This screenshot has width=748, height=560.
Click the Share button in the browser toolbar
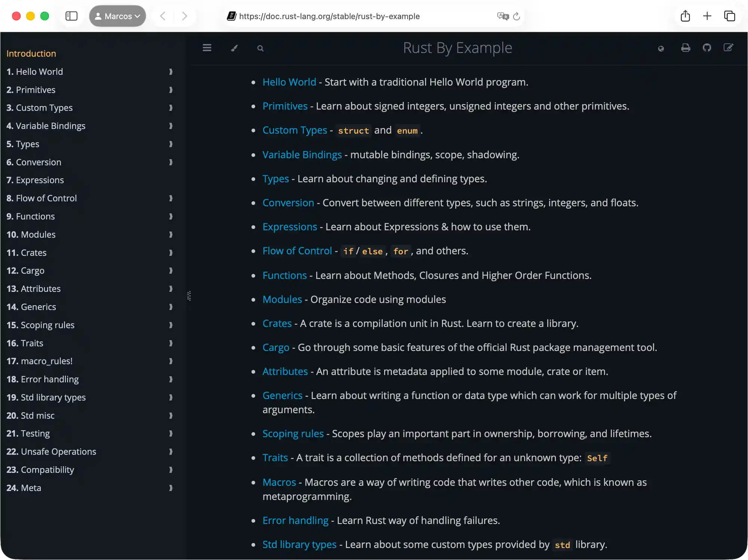point(685,16)
